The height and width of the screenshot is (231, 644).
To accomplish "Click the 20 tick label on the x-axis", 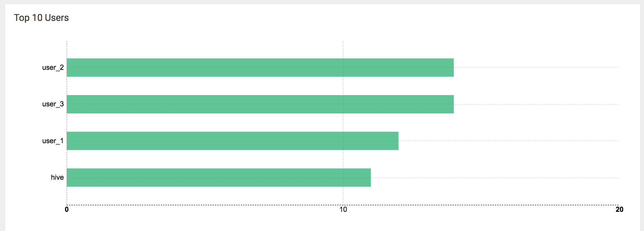I will (619, 209).
